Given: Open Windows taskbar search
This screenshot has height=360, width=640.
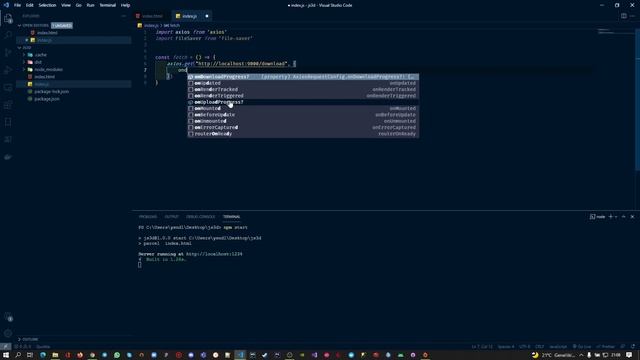Looking at the screenshot, I should coord(18,355).
